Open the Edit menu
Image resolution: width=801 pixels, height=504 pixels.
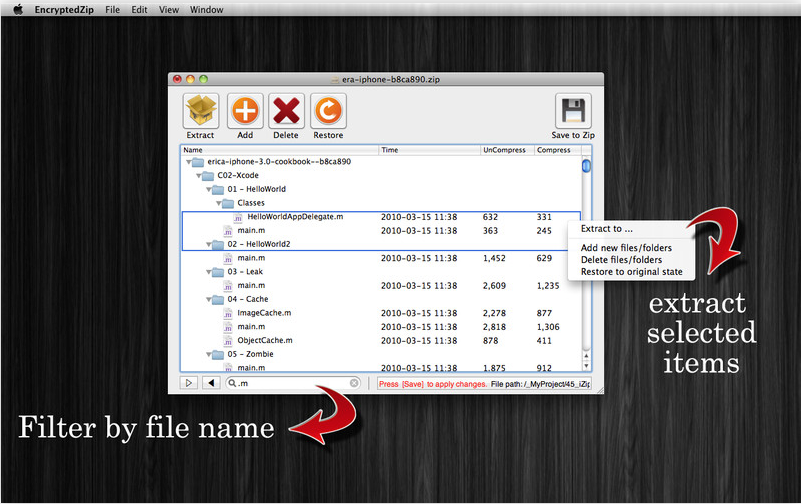point(139,9)
